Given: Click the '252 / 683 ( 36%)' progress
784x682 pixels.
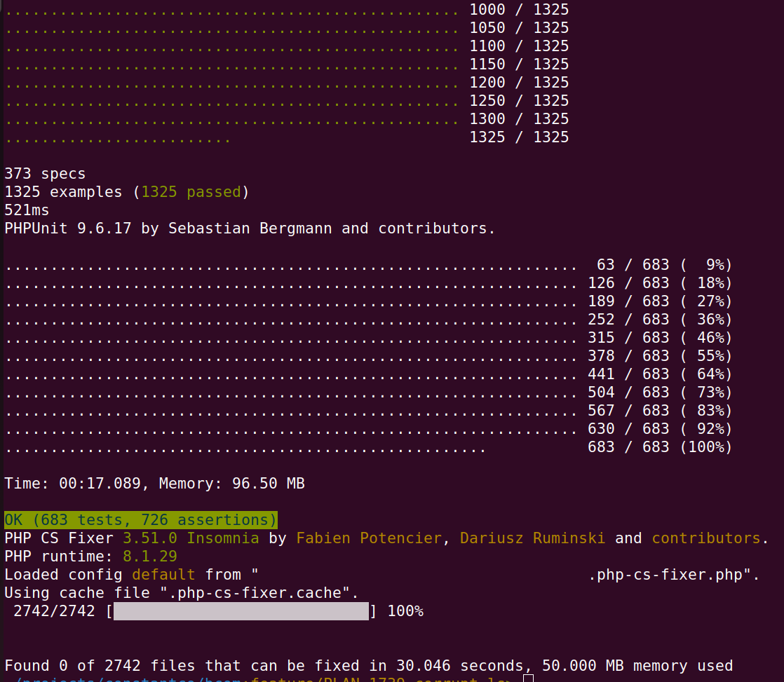Looking at the screenshot, I should pyautogui.click(x=660, y=320).
